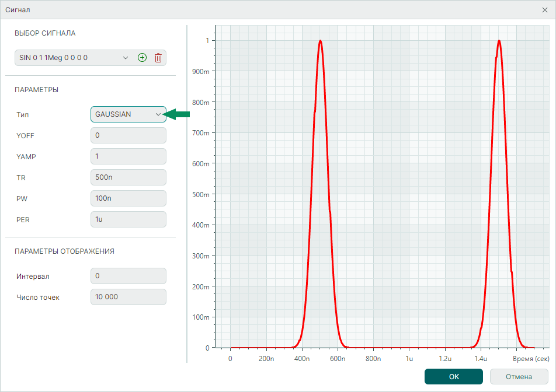Confirm with the OK button

(x=454, y=377)
